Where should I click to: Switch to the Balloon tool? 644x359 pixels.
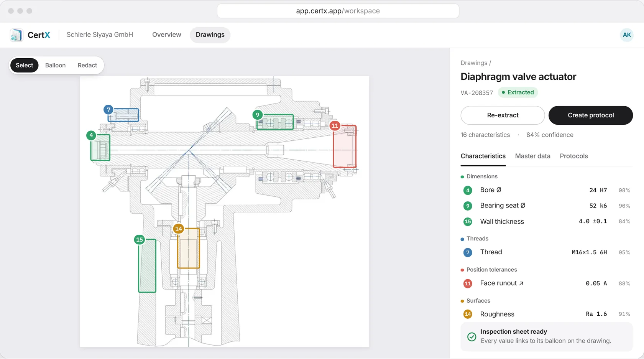pyautogui.click(x=55, y=65)
